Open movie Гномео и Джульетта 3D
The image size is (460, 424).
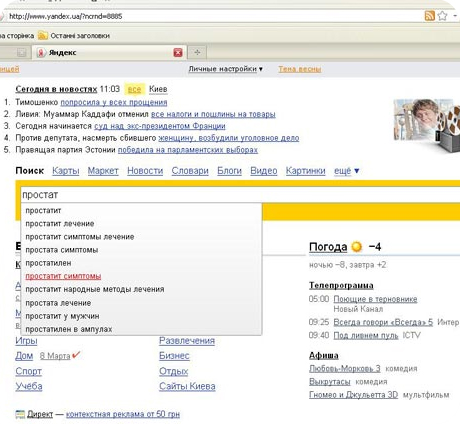[353, 395]
